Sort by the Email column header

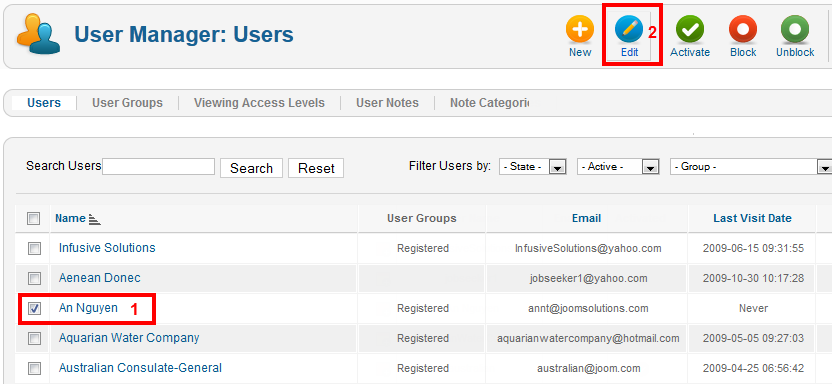[x=586, y=219]
